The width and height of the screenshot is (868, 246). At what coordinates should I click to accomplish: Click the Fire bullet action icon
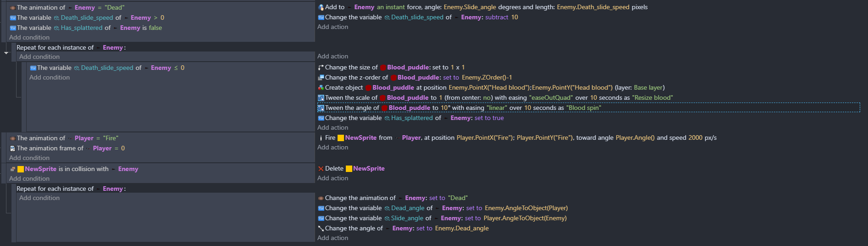(321, 138)
